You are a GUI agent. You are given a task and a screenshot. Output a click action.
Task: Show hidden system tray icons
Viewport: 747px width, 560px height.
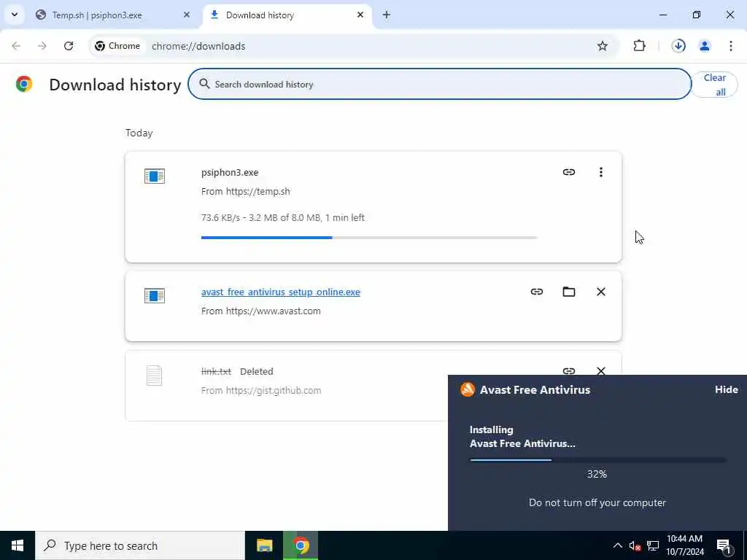(x=617, y=545)
